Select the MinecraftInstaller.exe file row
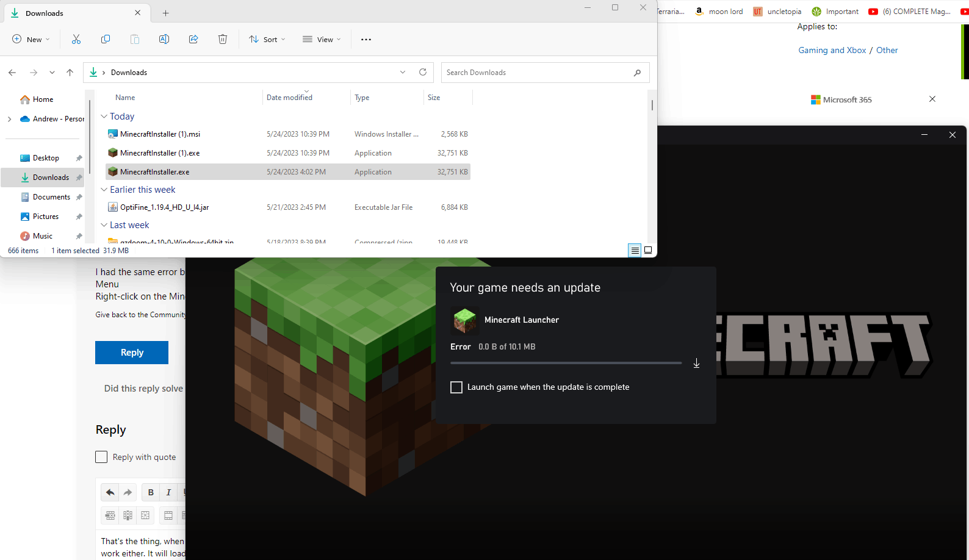 pyautogui.click(x=288, y=172)
